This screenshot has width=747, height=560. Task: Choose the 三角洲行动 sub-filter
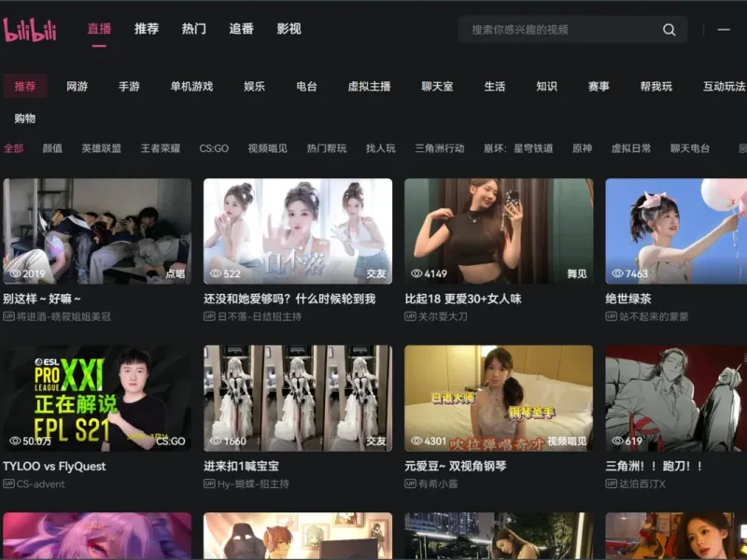439,148
